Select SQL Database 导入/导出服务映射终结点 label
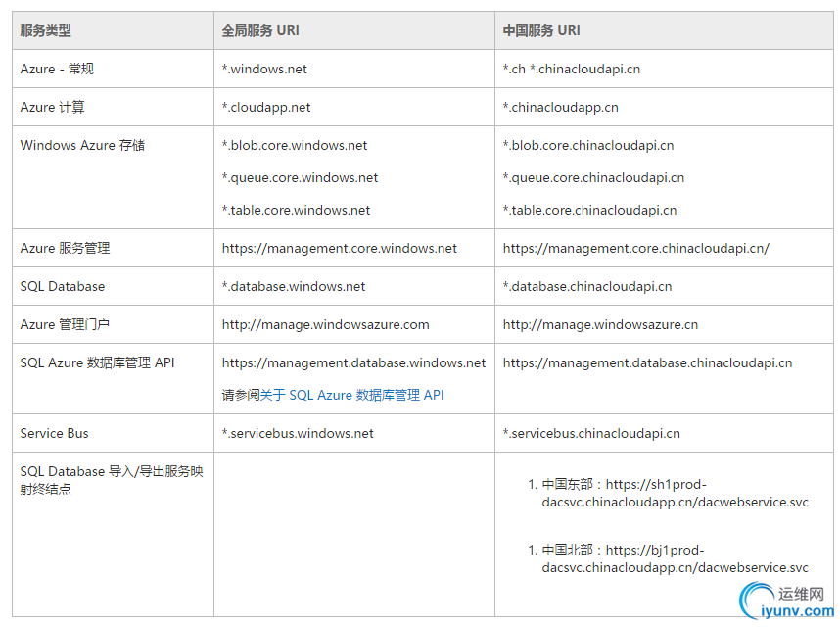 pyautogui.click(x=112, y=480)
